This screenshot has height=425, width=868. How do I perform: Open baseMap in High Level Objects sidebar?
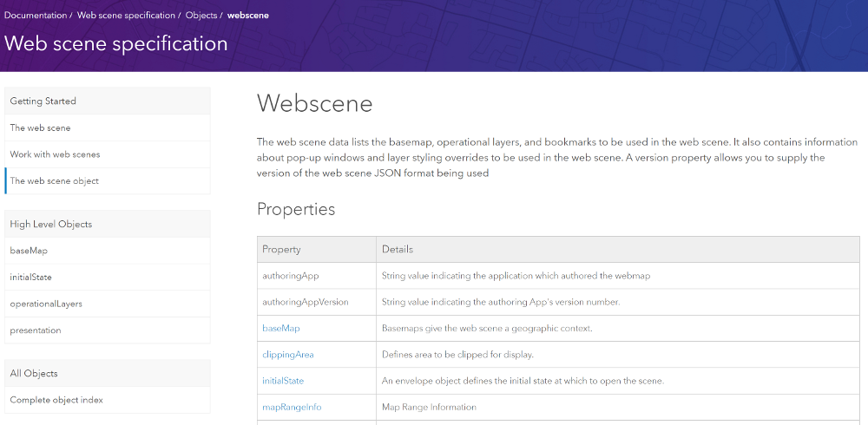(x=29, y=251)
